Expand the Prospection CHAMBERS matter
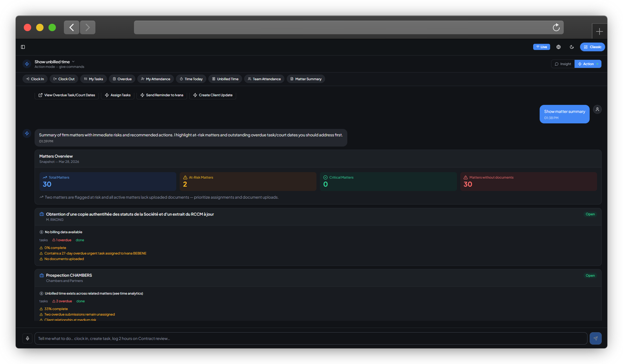Viewport: 623px width, 364px height. tap(69, 275)
